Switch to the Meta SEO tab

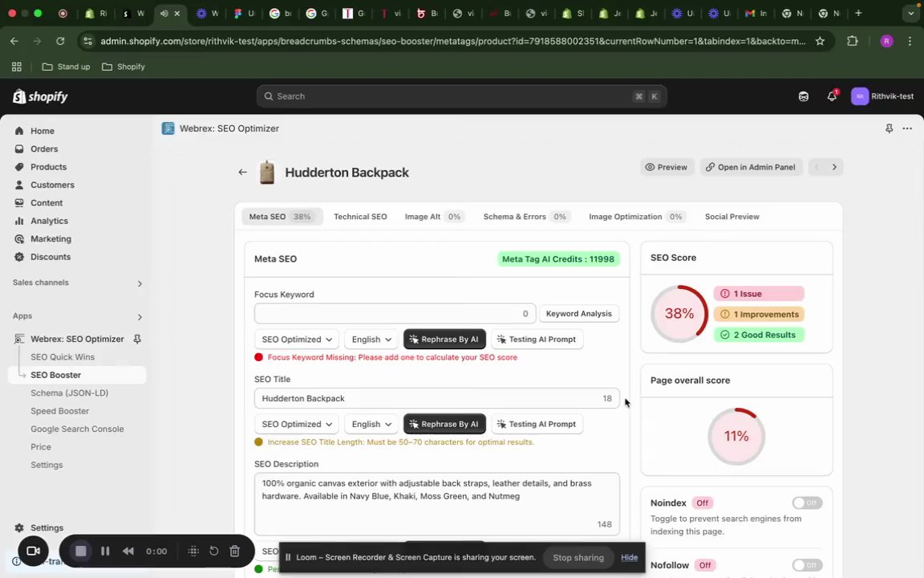[282, 217]
